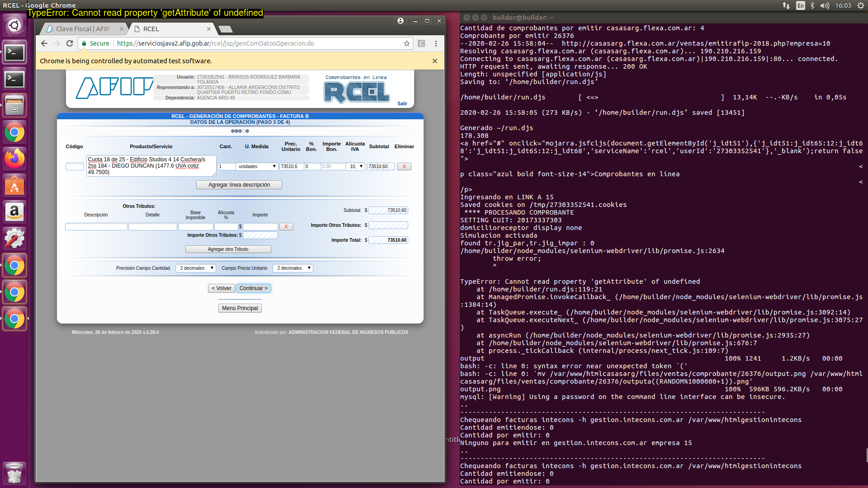Click the clock showing 16:03
The height and width of the screenshot is (488, 868).
pos(843,5)
